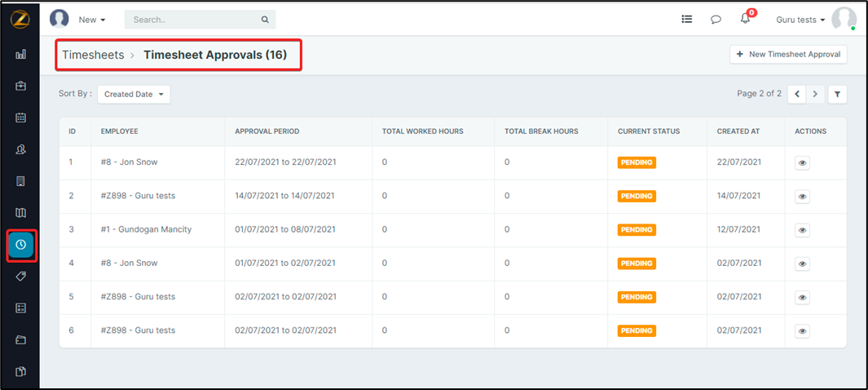Click the Pending badge in row 1
The width and height of the screenshot is (868, 390).
pos(637,163)
